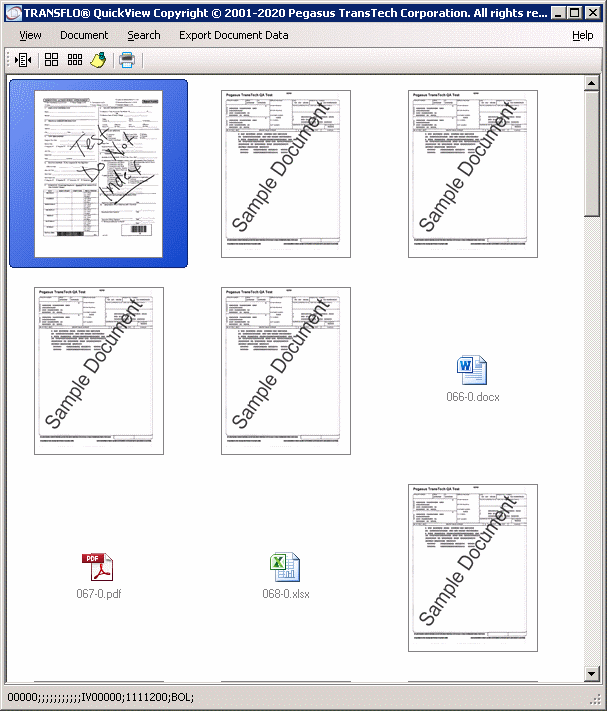The width and height of the screenshot is (607, 711).
Task: Switch to the six-thumbnail grid view
Action: [x=75, y=60]
